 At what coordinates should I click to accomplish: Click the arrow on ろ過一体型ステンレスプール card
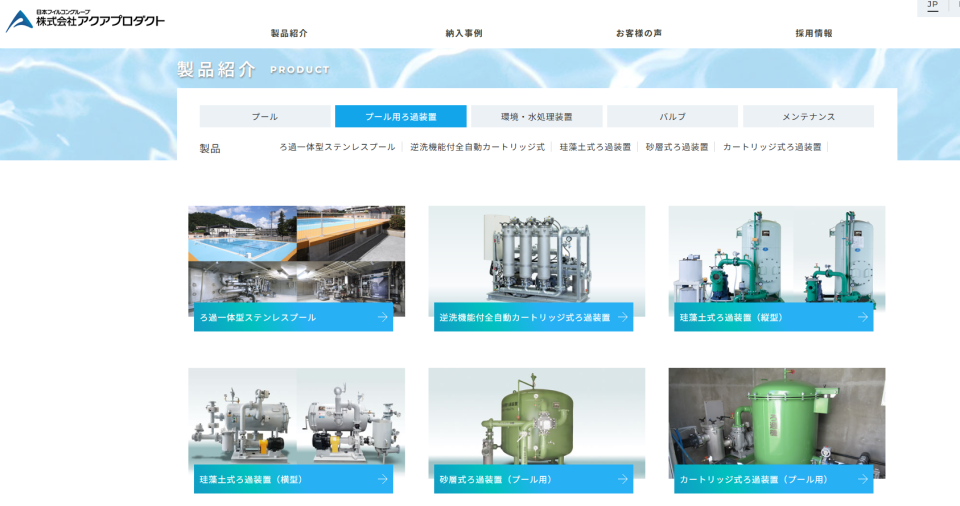coord(383,317)
